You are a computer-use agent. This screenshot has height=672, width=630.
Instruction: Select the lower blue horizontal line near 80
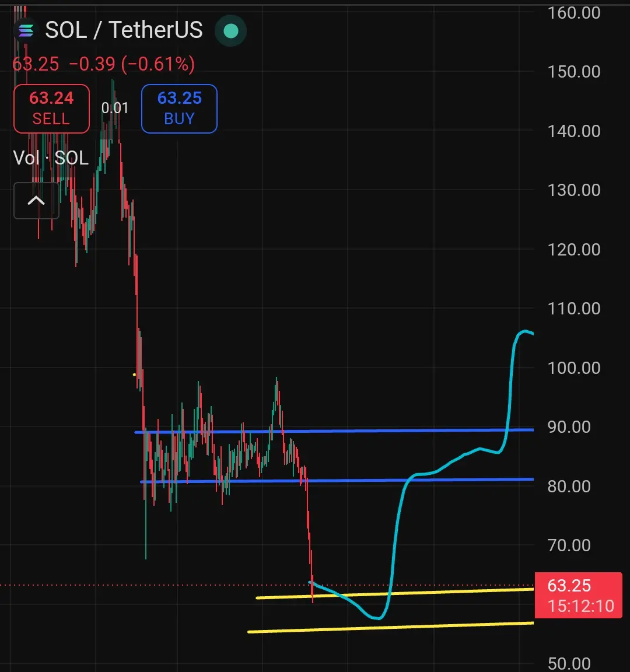[x=337, y=481]
